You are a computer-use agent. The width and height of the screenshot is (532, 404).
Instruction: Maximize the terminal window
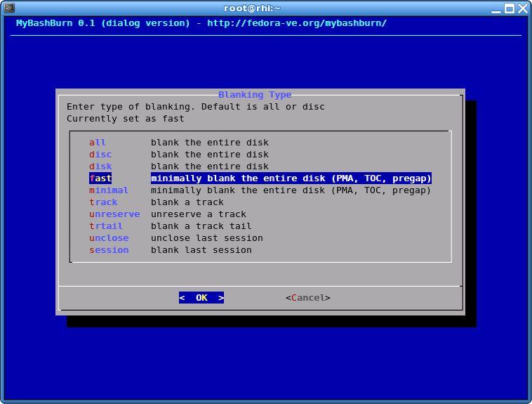click(x=510, y=8)
